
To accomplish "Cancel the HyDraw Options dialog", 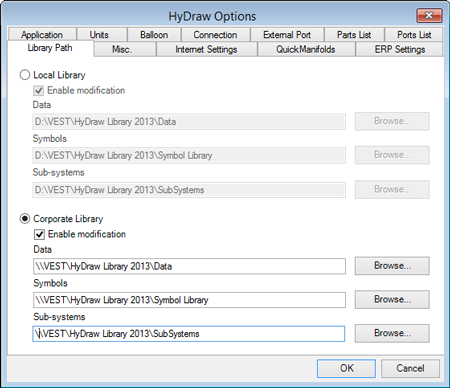I will click(x=410, y=368).
